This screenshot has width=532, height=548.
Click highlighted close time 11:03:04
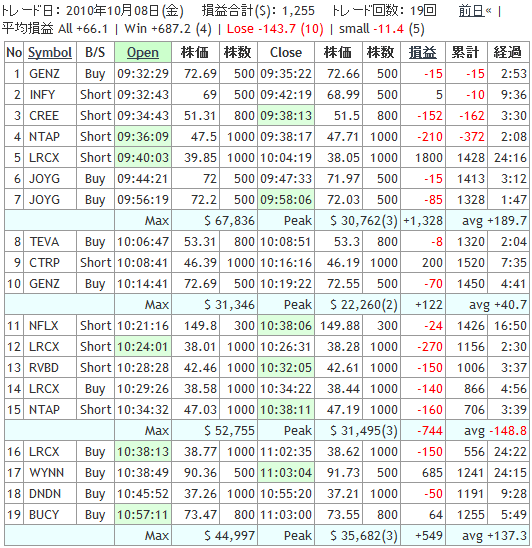point(286,473)
